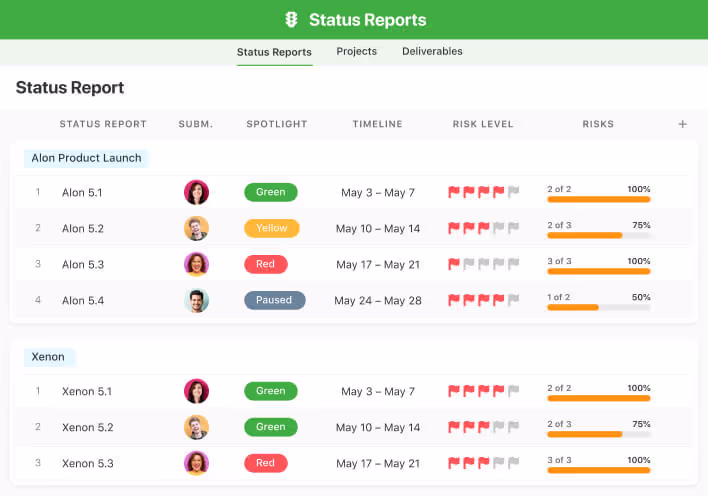Click risk level flags for Xenon 5.1
This screenshot has height=496, width=708.
[x=484, y=391]
